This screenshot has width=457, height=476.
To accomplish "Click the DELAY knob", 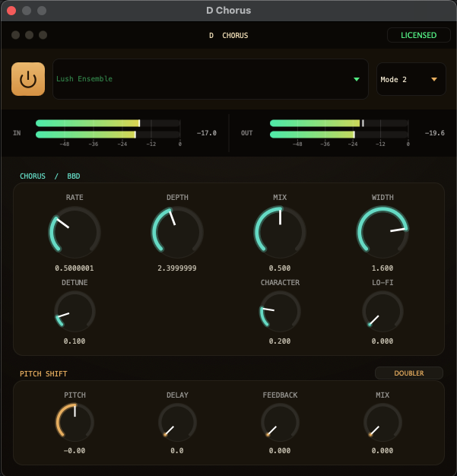I will [177, 422].
